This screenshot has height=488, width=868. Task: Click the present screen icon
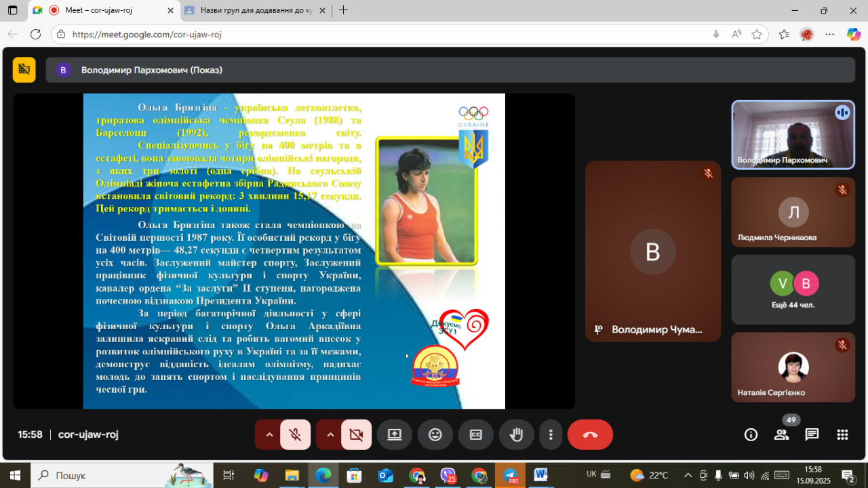click(x=395, y=435)
